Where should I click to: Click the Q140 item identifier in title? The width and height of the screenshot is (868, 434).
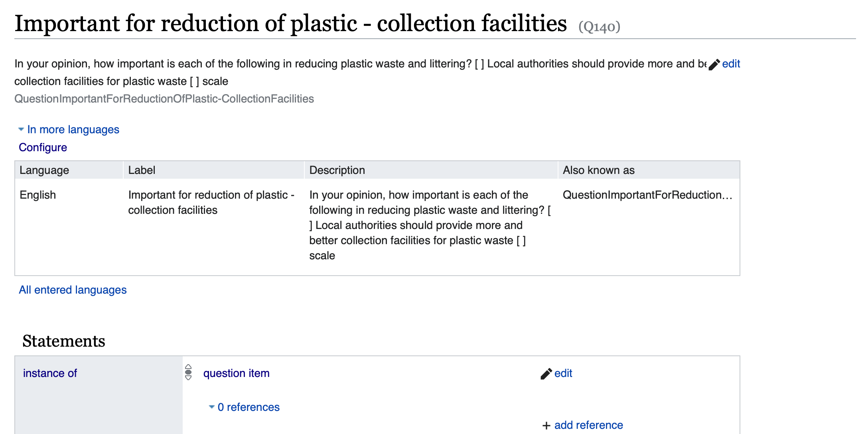point(599,27)
